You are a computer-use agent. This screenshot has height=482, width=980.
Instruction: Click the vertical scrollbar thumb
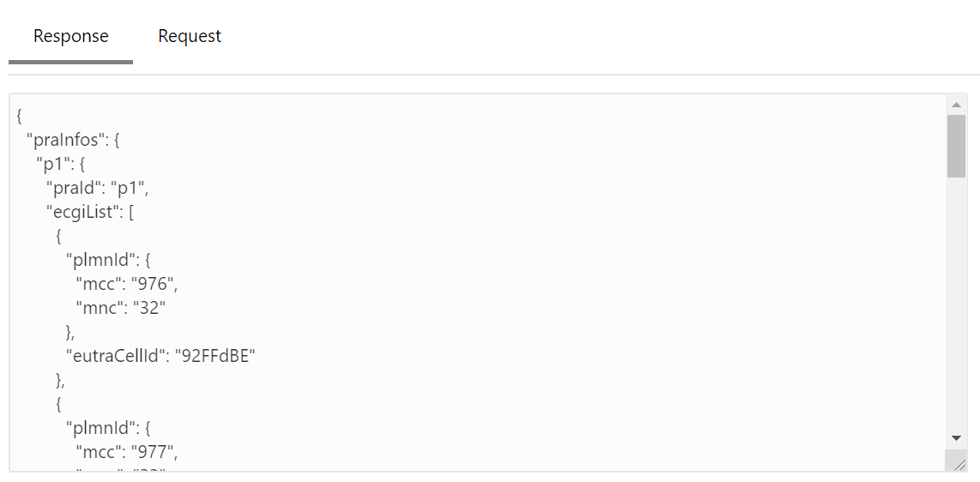(x=956, y=146)
